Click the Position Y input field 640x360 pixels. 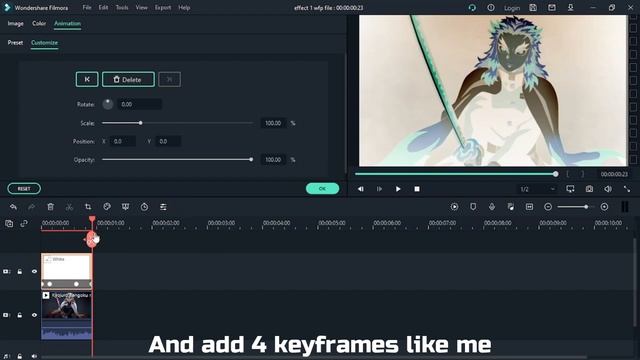(x=168, y=141)
